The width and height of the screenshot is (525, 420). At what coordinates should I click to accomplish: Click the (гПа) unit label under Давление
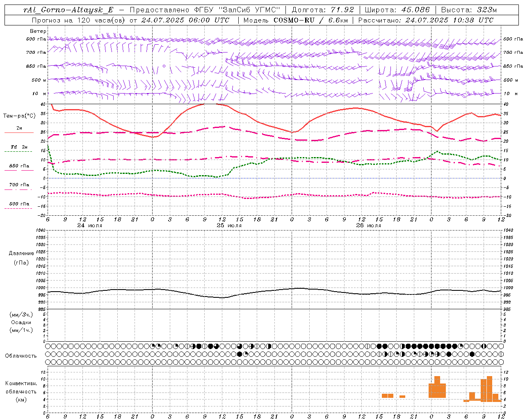coord(21,262)
